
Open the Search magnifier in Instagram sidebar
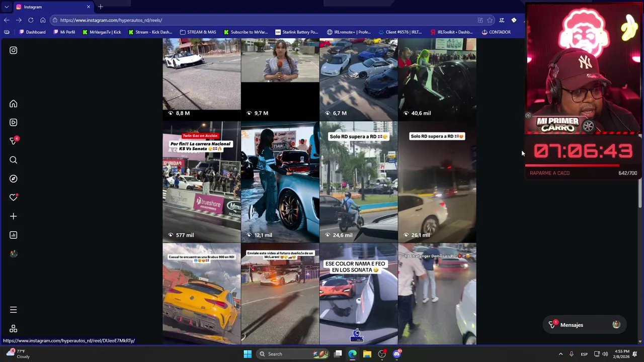14,160
